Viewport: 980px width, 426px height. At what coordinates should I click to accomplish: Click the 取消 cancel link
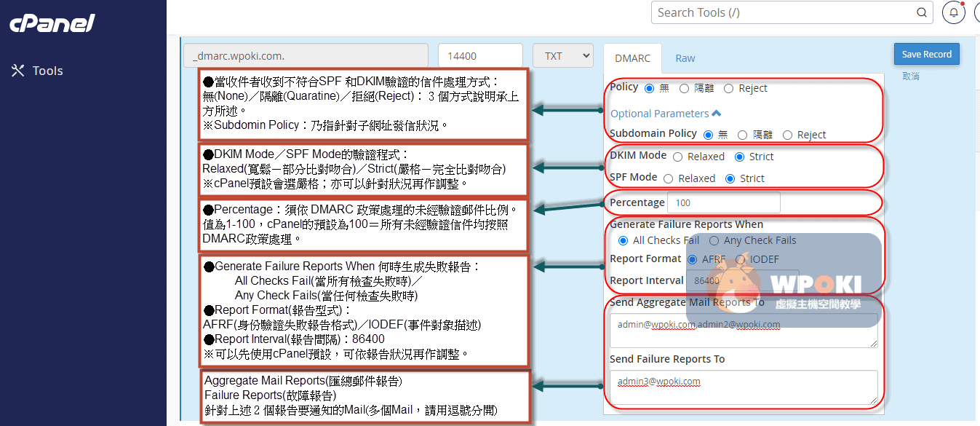point(910,76)
